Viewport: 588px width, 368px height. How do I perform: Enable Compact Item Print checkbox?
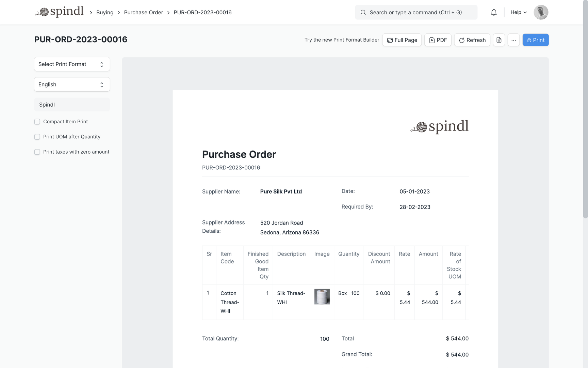click(x=37, y=122)
